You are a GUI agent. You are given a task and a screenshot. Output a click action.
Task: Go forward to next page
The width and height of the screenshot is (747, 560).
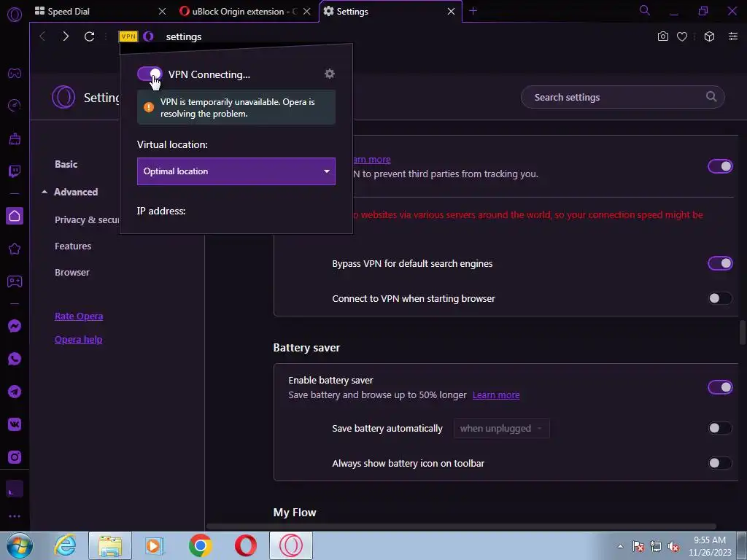66,36
